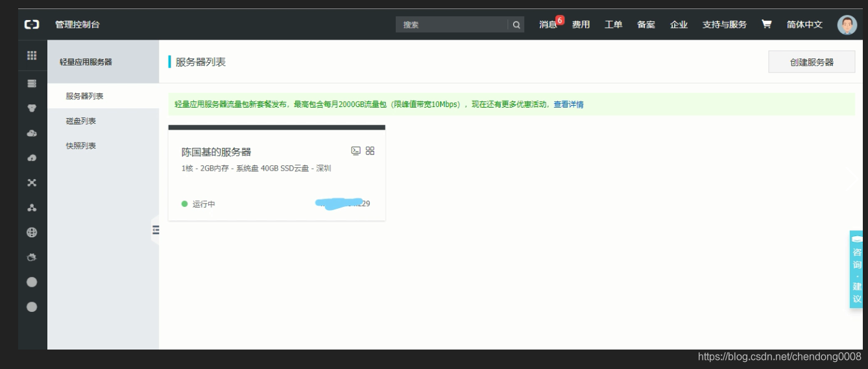The width and height of the screenshot is (868, 369).
Task: Click the four-squares icon on server card
Action: click(x=370, y=150)
